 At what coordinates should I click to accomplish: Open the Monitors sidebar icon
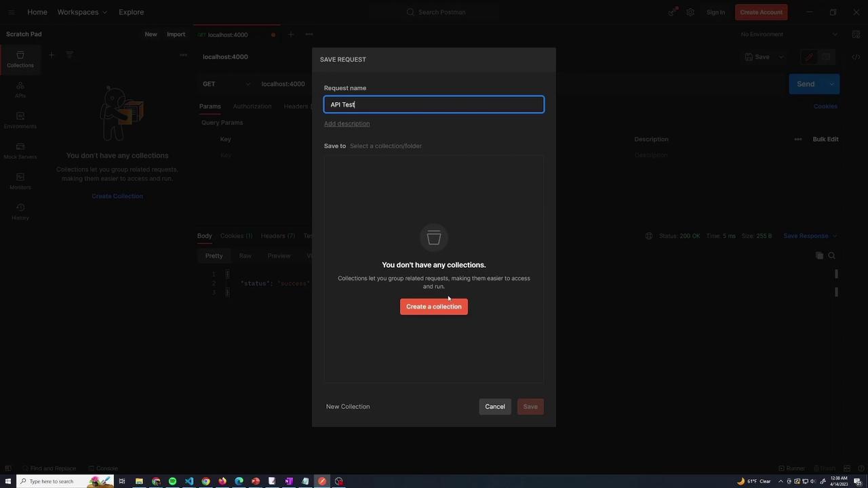pos(20,182)
